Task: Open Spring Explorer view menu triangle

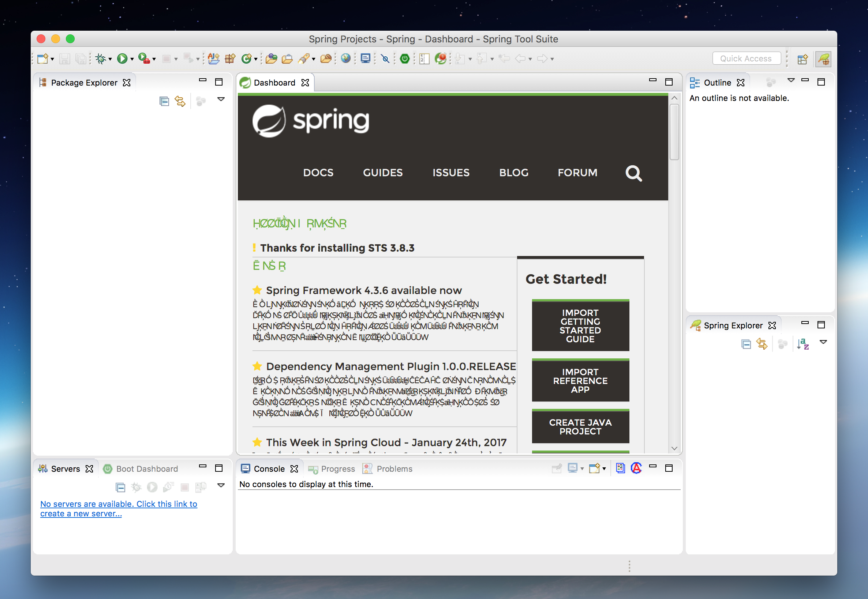Action: pos(823,342)
